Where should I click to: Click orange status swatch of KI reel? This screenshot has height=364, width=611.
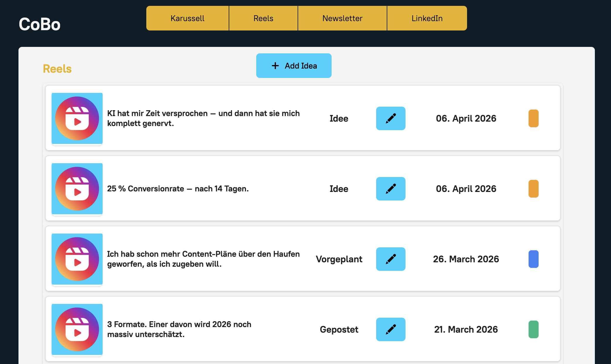pyautogui.click(x=533, y=118)
